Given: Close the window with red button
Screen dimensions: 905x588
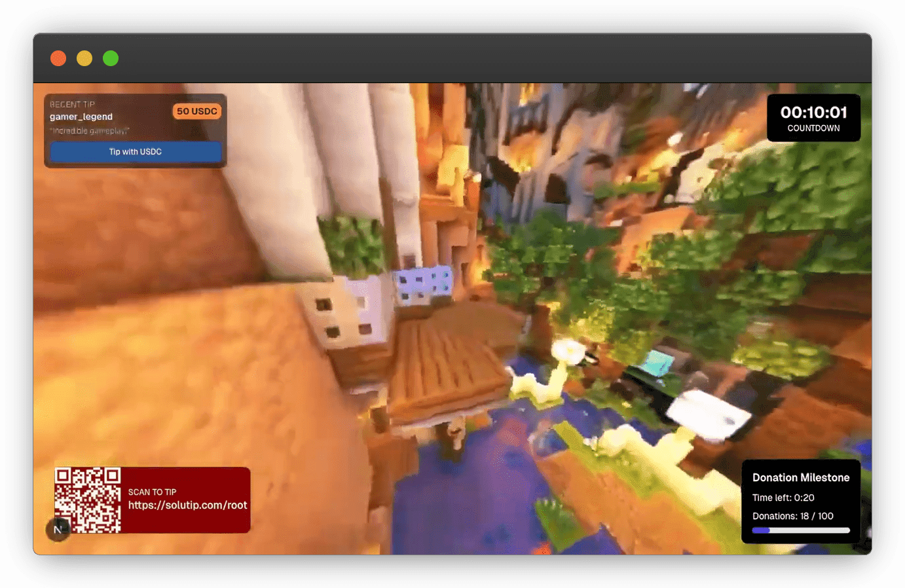Looking at the screenshot, I should click(x=58, y=58).
